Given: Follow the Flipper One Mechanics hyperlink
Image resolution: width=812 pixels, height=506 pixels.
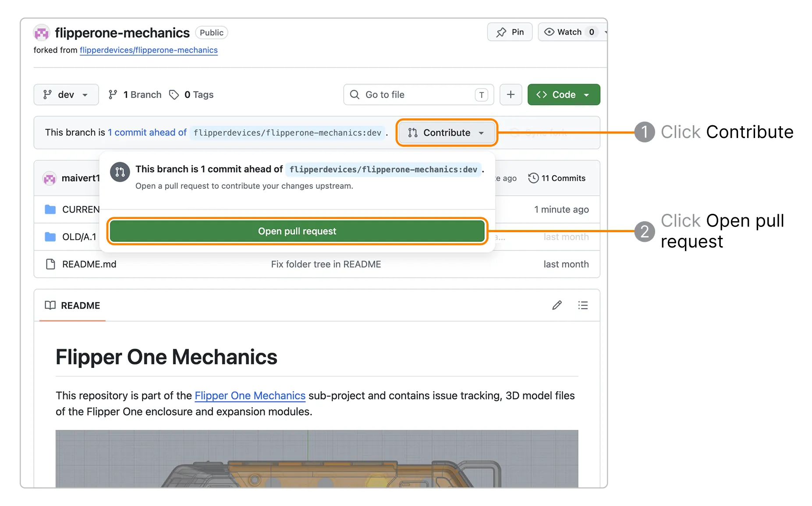Looking at the screenshot, I should tap(250, 396).
